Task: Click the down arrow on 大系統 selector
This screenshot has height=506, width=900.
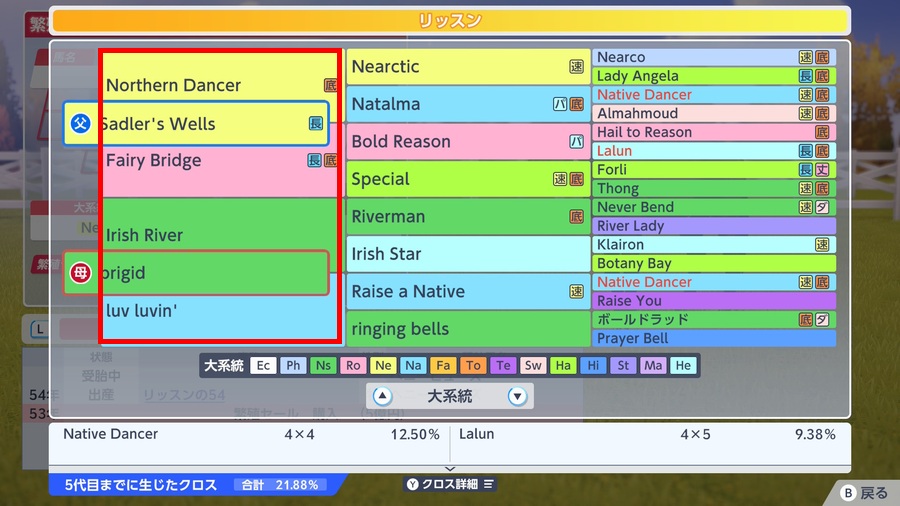Action: pos(517,396)
